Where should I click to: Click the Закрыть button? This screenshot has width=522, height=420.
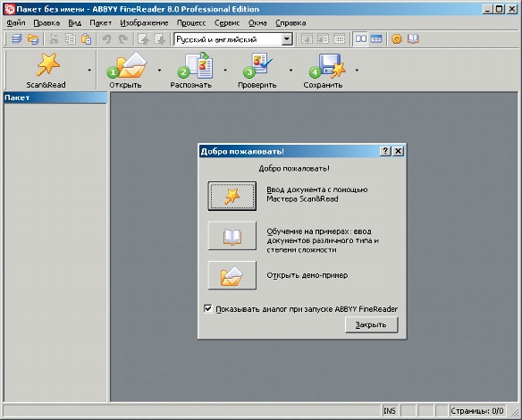point(371,324)
